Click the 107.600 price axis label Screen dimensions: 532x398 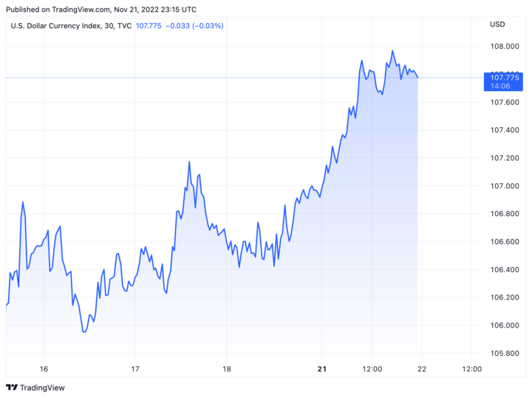tap(505, 102)
